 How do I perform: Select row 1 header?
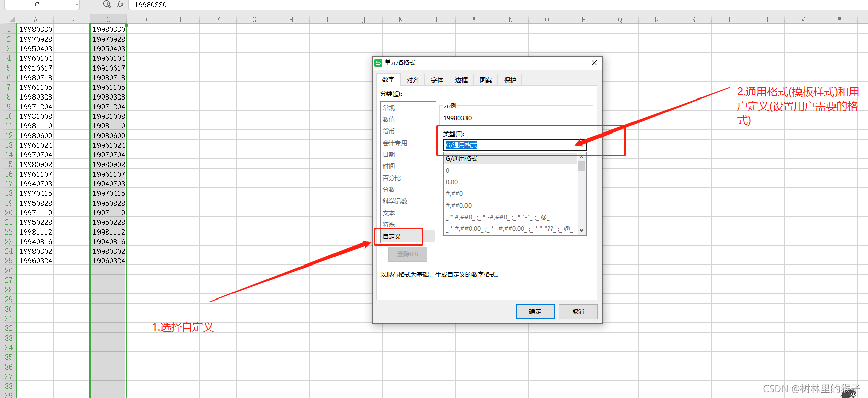point(9,29)
